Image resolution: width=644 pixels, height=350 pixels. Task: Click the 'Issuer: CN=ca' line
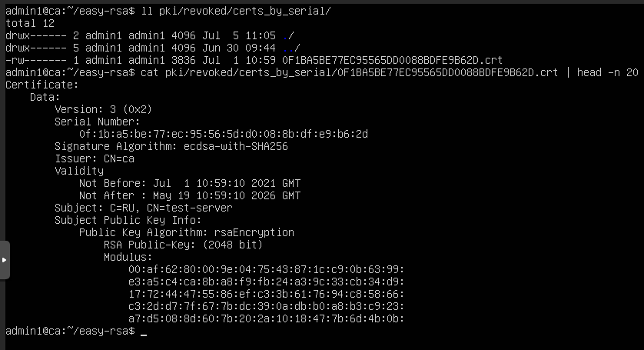click(x=95, y=158)
